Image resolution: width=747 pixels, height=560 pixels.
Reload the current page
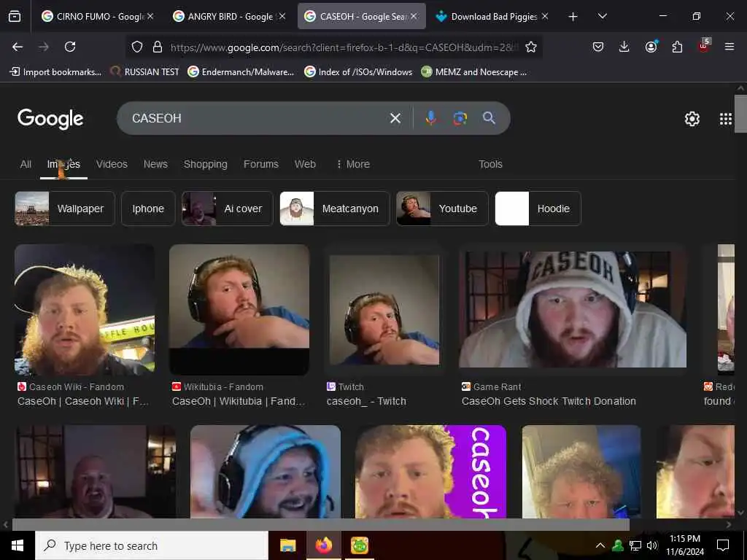tap(70, 47)
